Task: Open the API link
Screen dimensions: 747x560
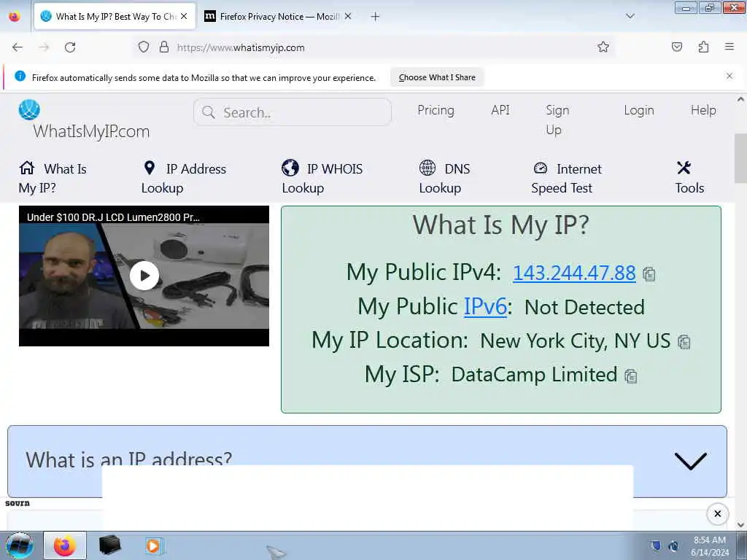Action: (x=500, y=110)
